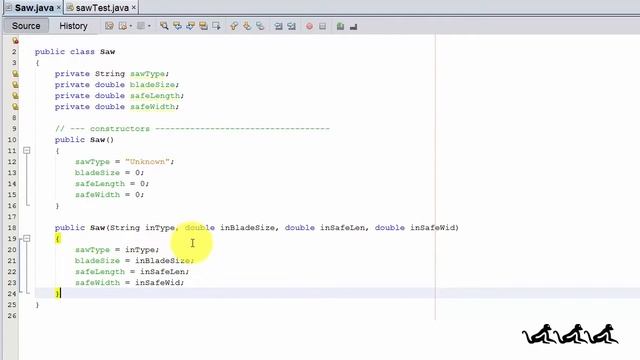The height and width of the screenshot is (360, 640).
Task: Go Forward in editor navigation history
Action: coord(140,26)
